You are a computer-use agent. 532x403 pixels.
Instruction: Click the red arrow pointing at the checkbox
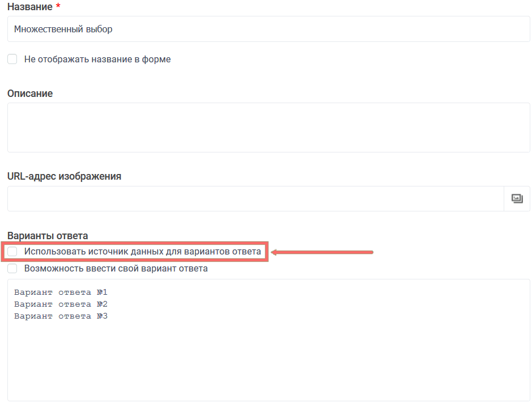[x=322, y=252]
